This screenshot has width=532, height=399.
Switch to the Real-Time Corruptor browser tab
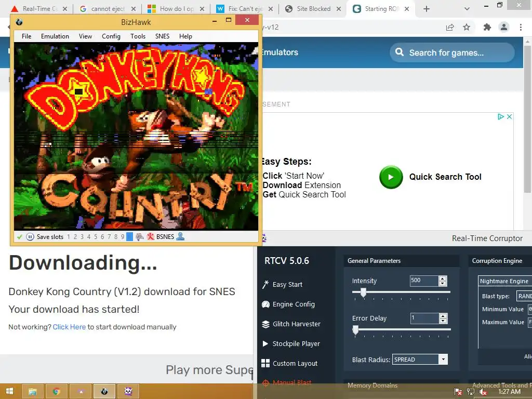pyautogui.click(x=38, y=9)
